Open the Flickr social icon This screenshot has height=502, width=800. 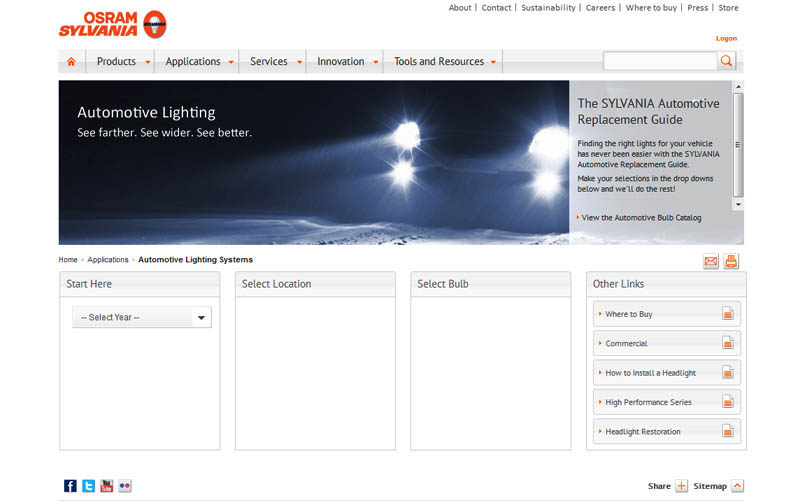125,486
